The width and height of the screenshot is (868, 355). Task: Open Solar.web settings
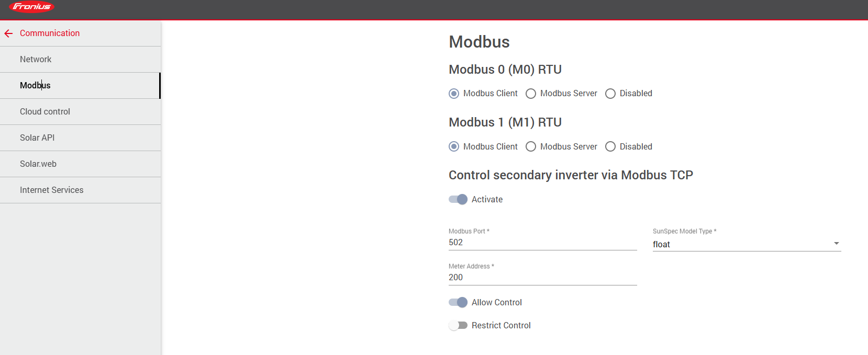tap(38, 164)
